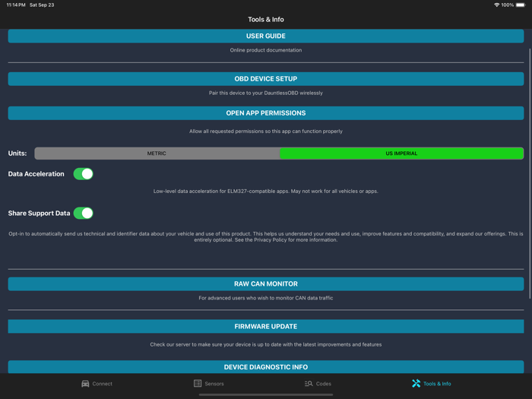
Task: Click "For advanced users" CAN traffic description
Action: [266, 298]
